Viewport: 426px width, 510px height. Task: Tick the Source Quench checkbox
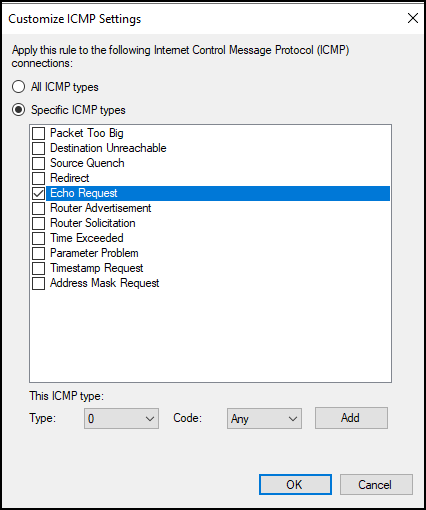coord(39,163)
